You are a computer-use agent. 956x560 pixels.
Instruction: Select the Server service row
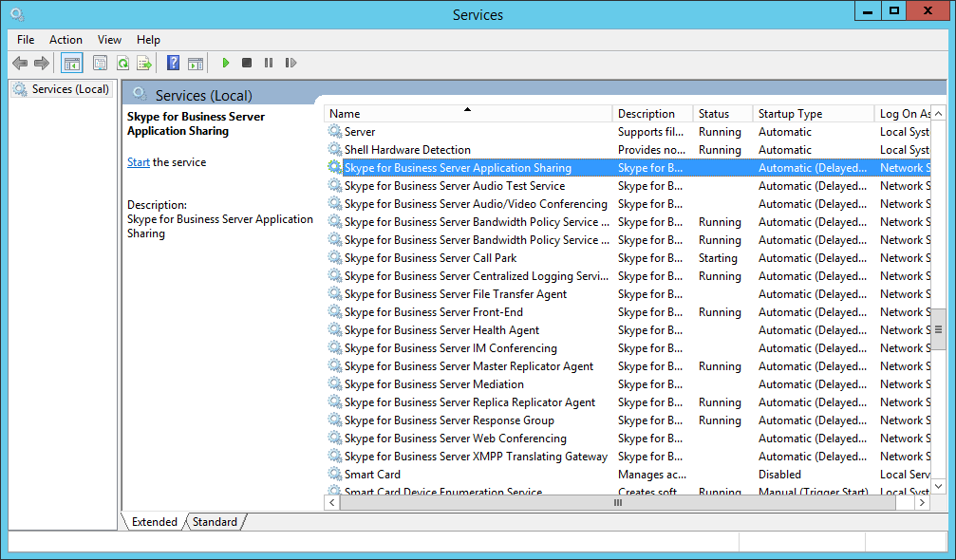[628, 132]
